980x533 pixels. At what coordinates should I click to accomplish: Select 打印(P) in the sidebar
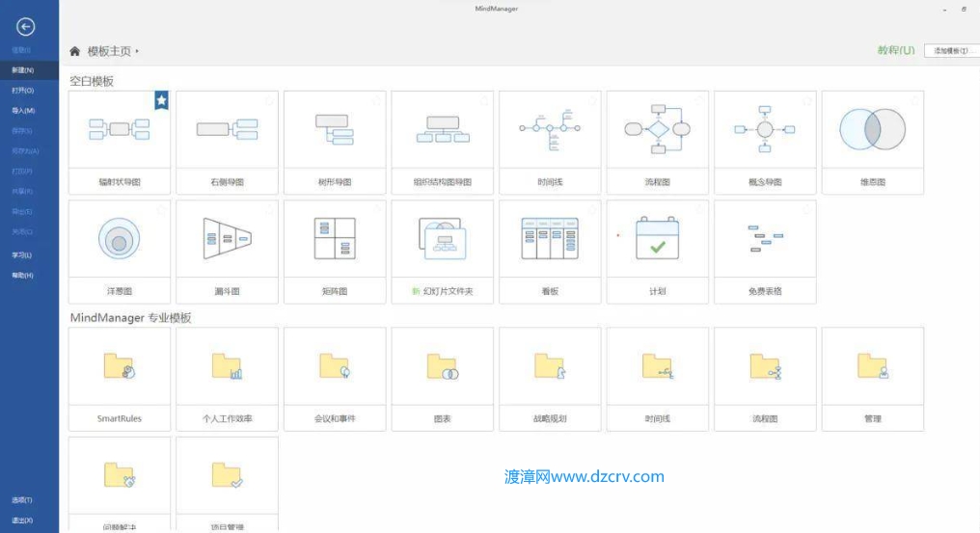(22, 172)
